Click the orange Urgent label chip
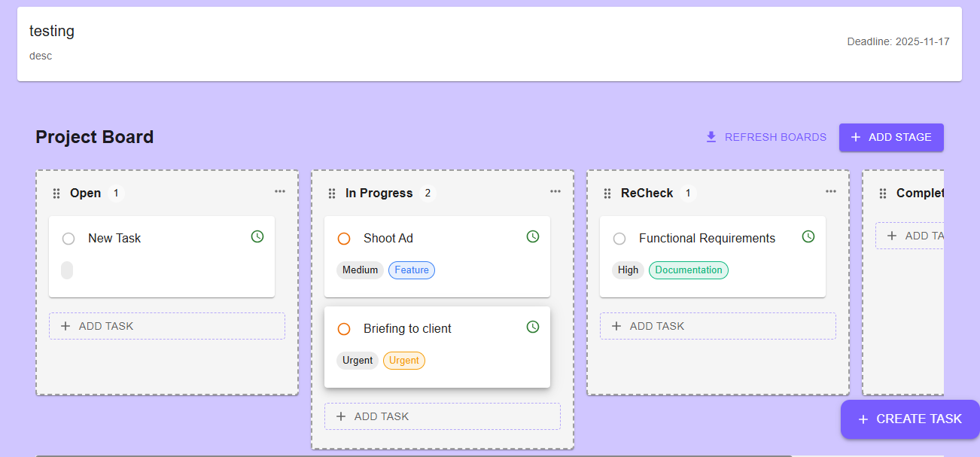 click(404, 361)
